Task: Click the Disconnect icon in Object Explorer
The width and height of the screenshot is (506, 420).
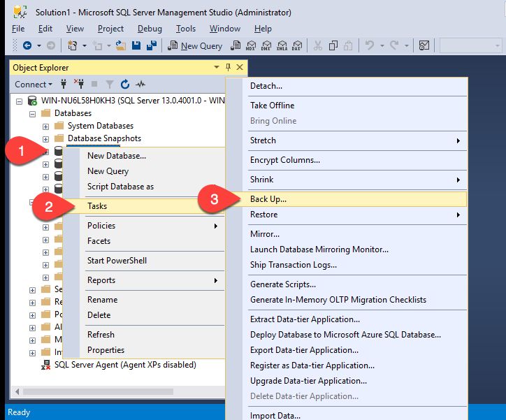Action: (x=79, y=84)
